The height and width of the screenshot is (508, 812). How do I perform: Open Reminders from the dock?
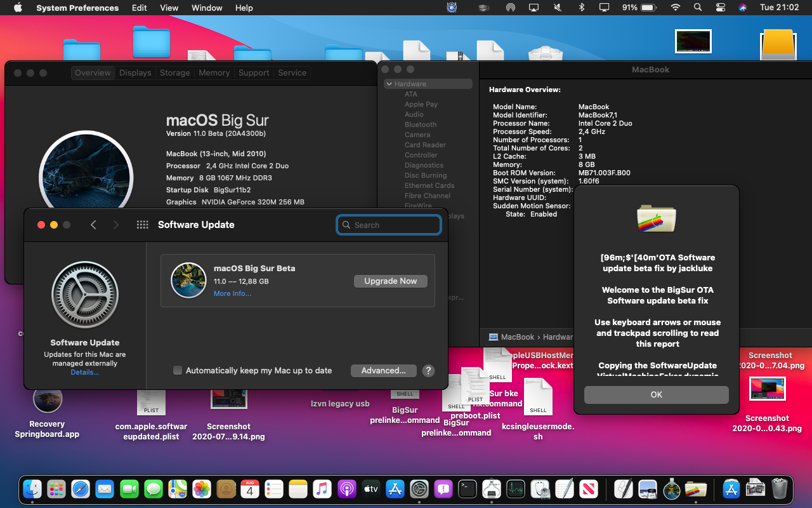point(274,489)
